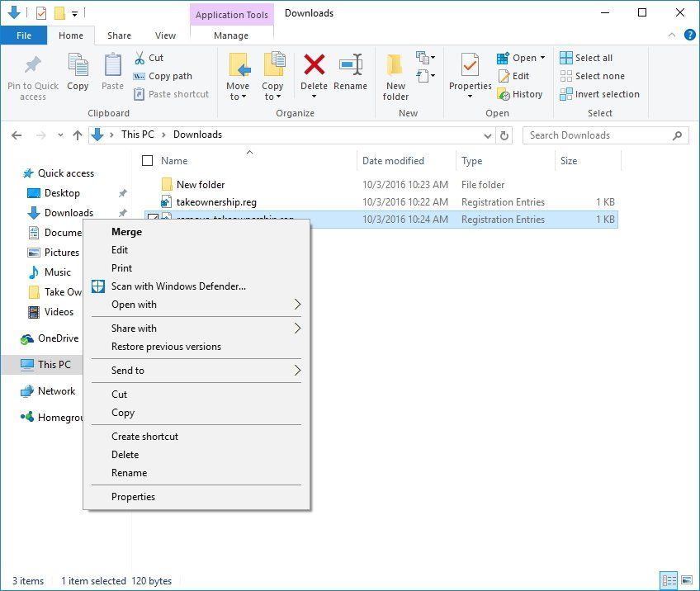This screenshot has width=700, height=591.
Task: Click the Edit button in the Open group
Action: point(513,75)
